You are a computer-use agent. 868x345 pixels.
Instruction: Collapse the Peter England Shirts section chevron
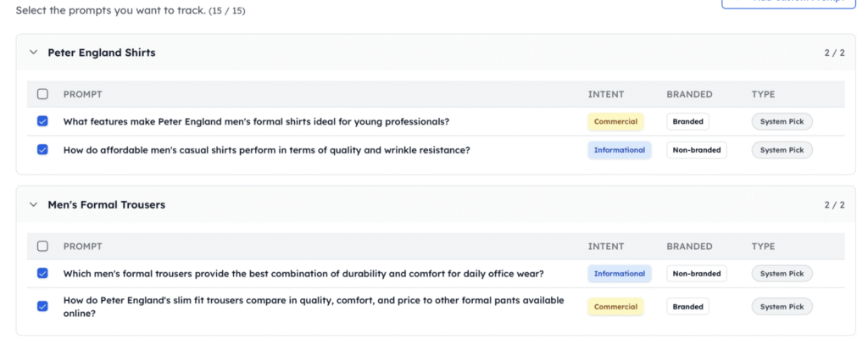[x=34, y=53]
